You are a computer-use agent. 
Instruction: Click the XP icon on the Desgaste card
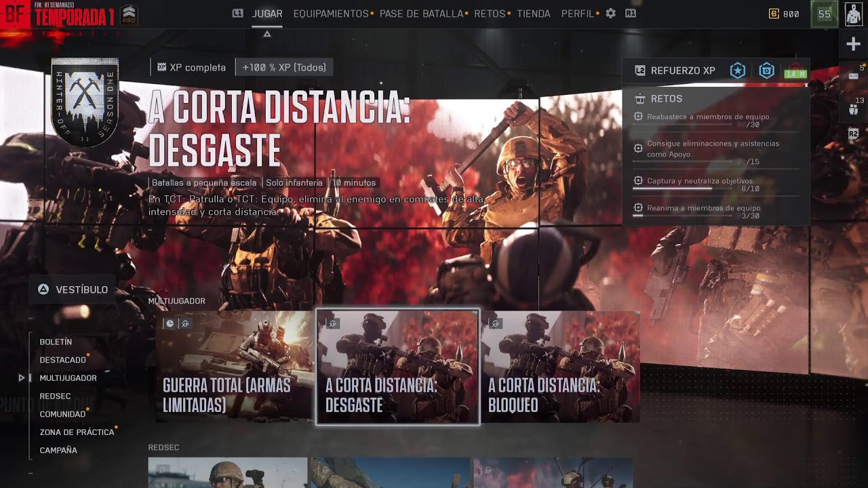click(332, 324)
